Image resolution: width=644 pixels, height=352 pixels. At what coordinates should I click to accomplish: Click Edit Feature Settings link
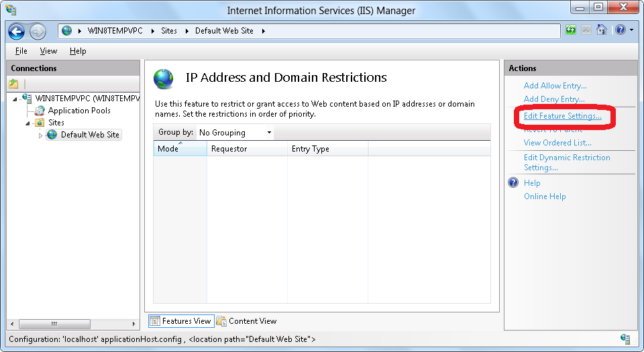click(562, 117)
